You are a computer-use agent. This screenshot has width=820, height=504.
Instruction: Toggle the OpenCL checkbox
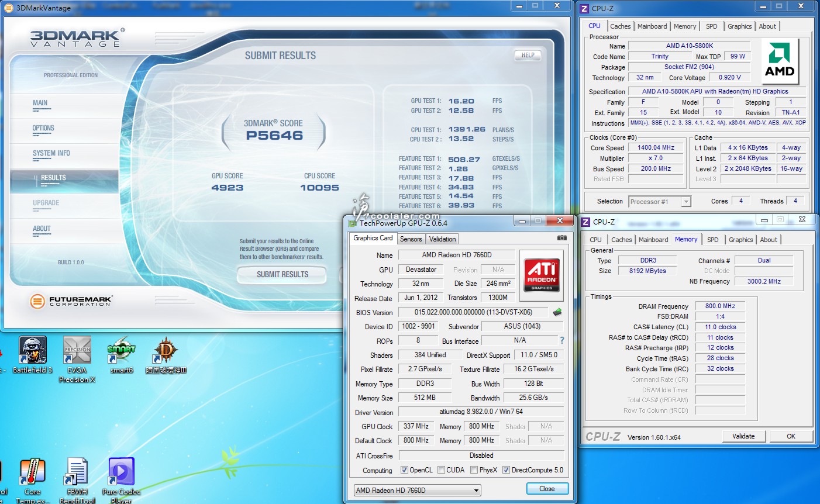click(x=404, y=470)
